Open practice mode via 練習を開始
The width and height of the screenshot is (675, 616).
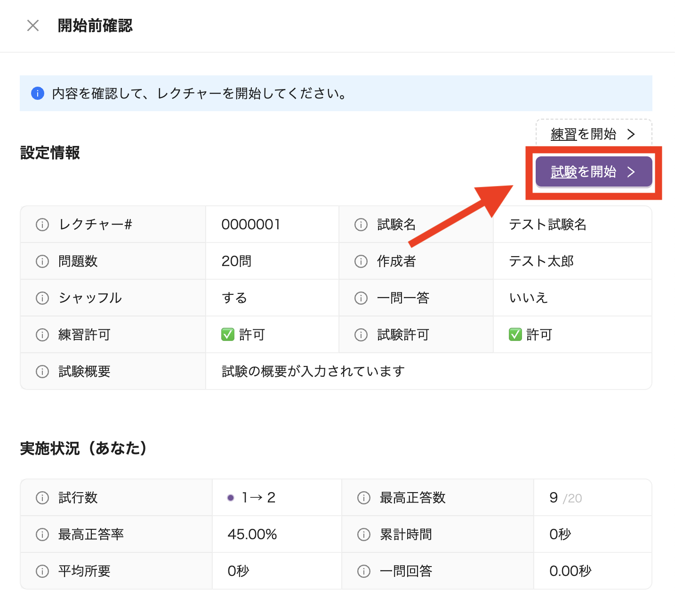point(587,134)
